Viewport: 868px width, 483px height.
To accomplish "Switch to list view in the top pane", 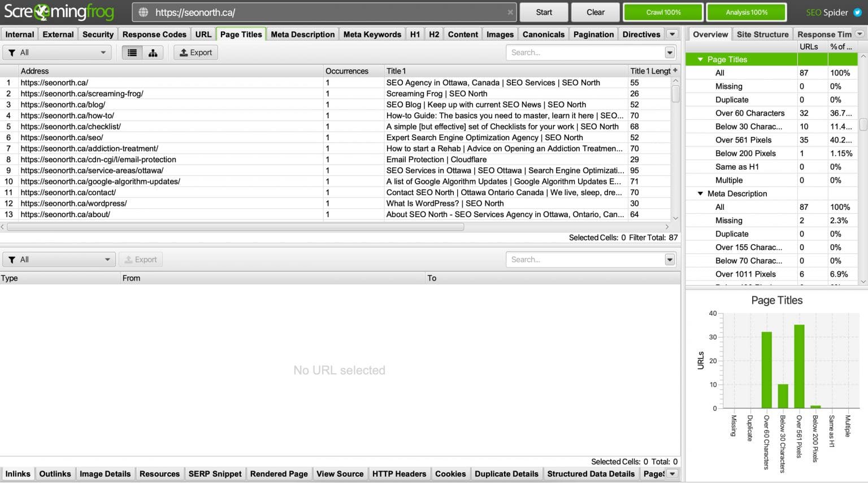I will (132, 52).
